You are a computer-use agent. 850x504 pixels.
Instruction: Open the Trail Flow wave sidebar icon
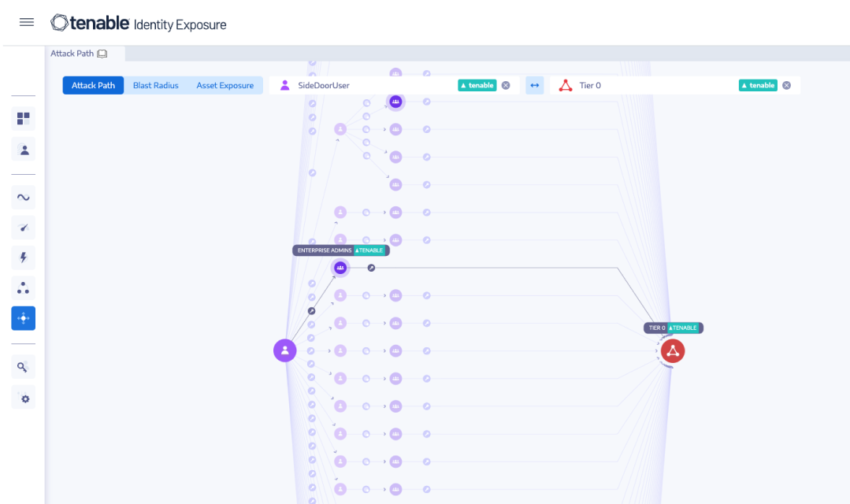[x=24, y=197]
